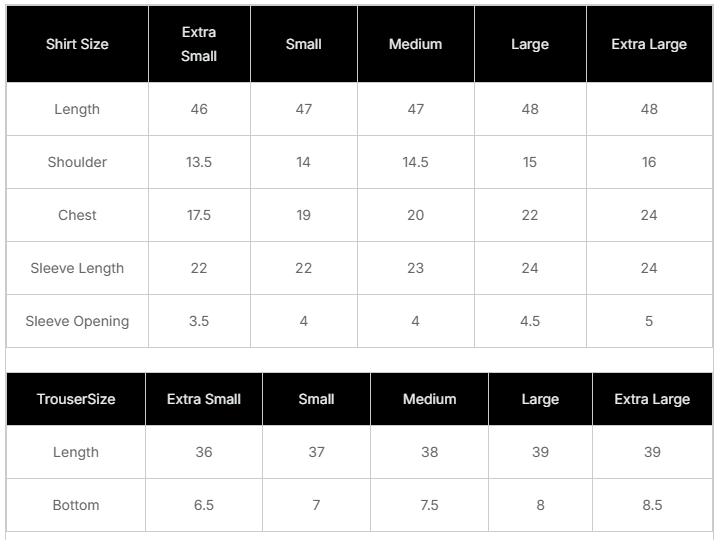Select the shirt Medium column header
Viewport: 721px width, 540px height.
pos(415,44)
